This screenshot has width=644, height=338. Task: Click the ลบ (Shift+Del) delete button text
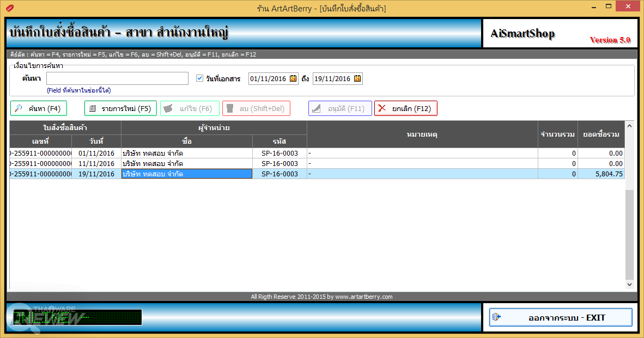click(x=262, y=109)
